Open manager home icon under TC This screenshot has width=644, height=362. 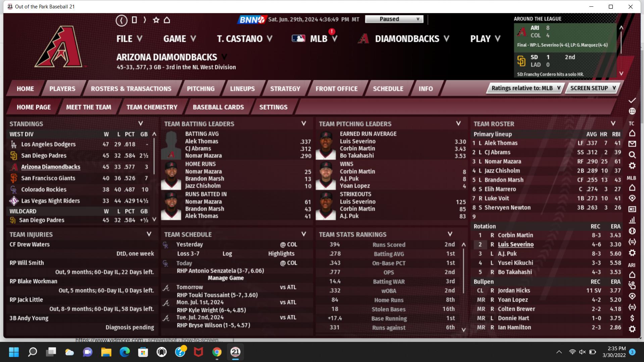(x=632, y=133)
